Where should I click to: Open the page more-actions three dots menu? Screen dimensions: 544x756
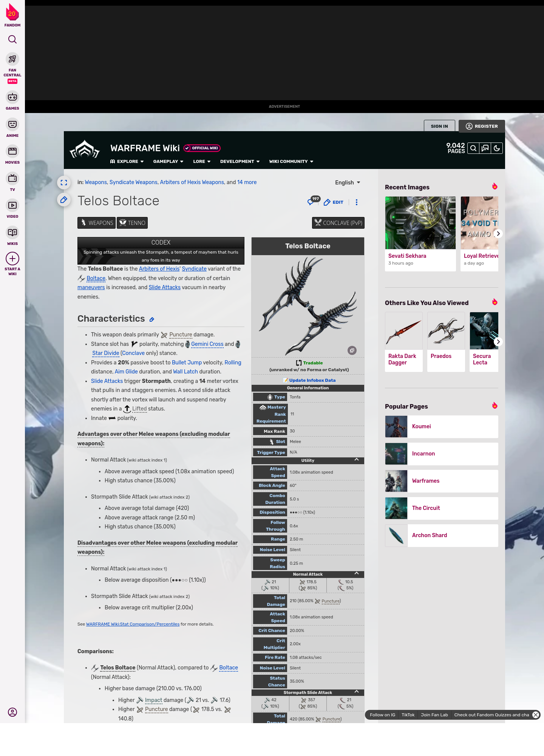coord(357,202)
